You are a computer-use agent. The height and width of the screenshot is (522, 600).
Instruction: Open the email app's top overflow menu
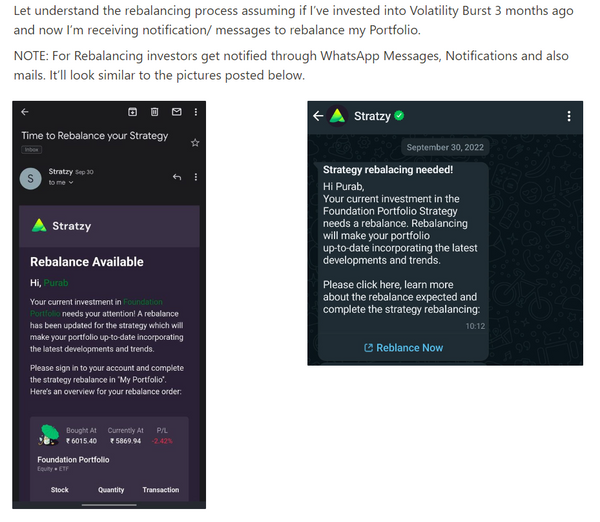click(x=195, y=111)
